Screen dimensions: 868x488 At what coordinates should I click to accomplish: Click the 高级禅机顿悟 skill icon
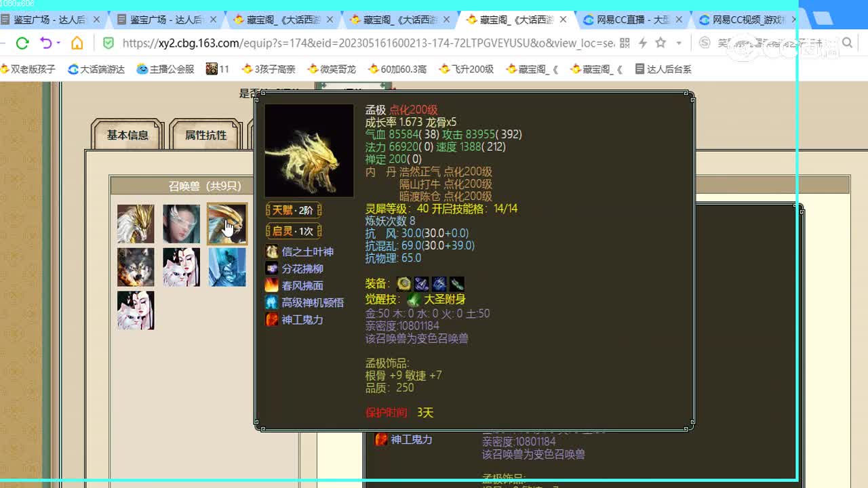(271, 302)
